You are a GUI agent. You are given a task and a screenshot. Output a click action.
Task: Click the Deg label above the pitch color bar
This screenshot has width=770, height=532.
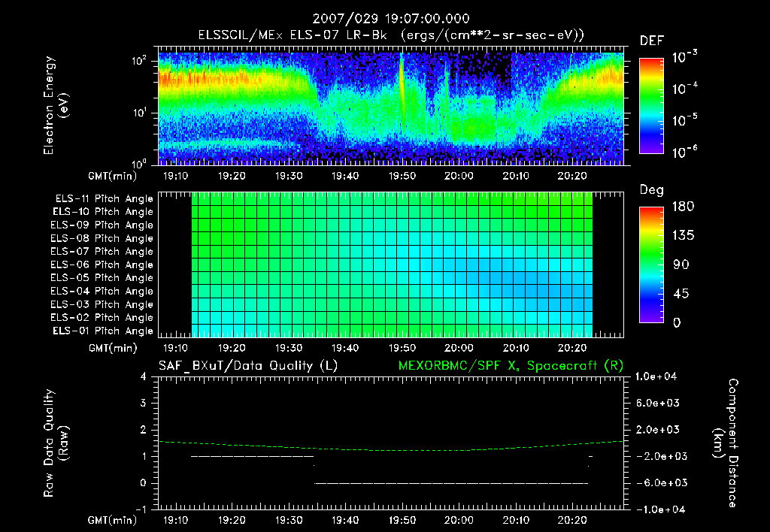pos(652,190)
